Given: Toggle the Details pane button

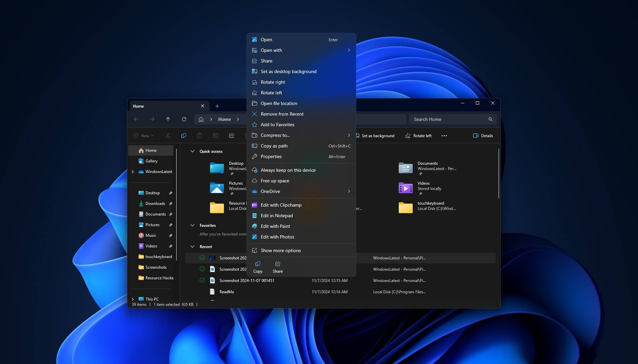Looking at the screenshot, I should (483, 136).
